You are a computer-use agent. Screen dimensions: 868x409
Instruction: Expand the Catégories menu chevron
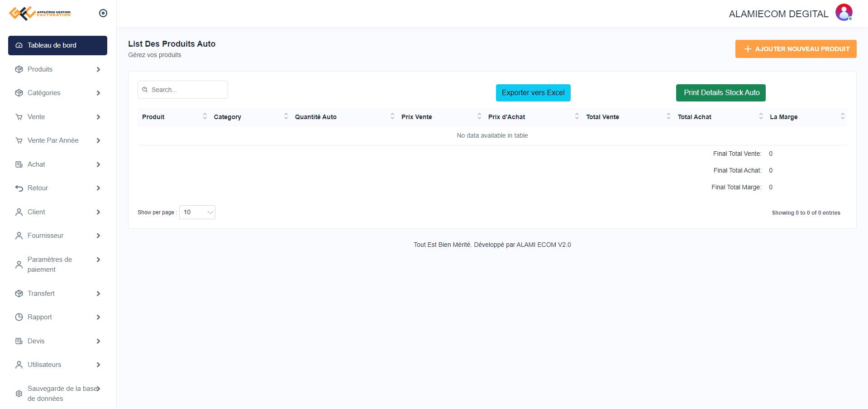tap(98, 93)
